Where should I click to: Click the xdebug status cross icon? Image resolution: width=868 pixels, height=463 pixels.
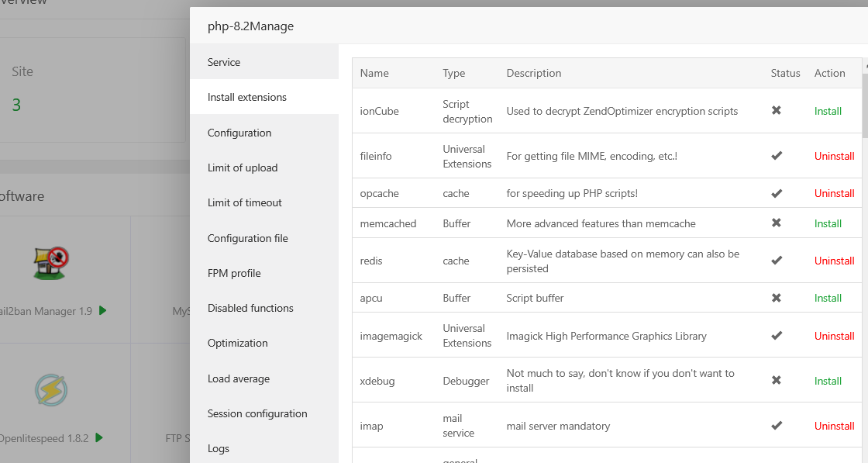point(777,381)
